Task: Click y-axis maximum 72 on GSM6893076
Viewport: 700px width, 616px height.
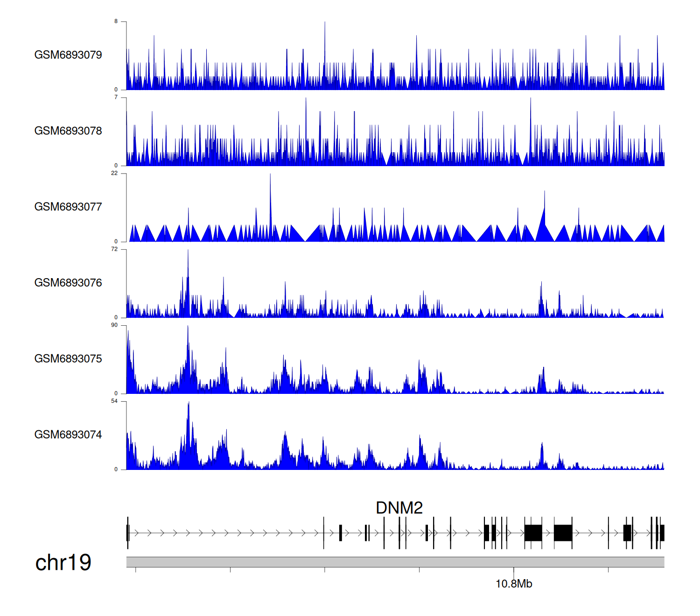Action: tap(114, 249)
